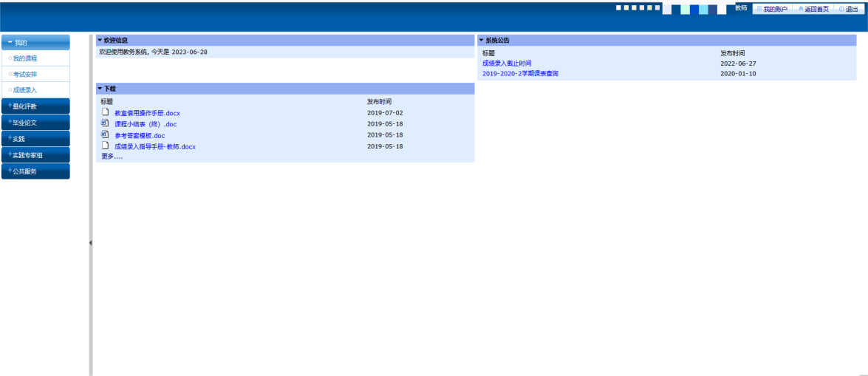This screenshot has height=376, width=868.
Task: Open the 2019-2020-2学期课表查询 announcement
Action: tap(520, 74)
